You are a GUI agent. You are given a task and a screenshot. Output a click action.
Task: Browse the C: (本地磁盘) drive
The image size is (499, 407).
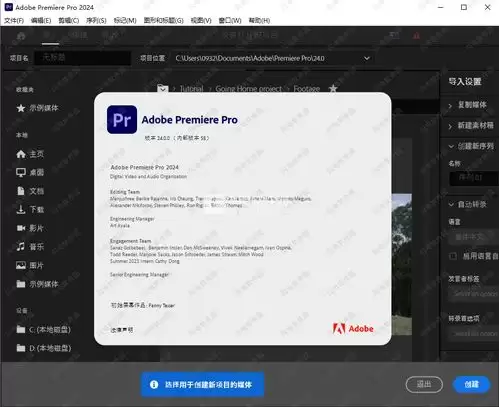coord(43,330)
